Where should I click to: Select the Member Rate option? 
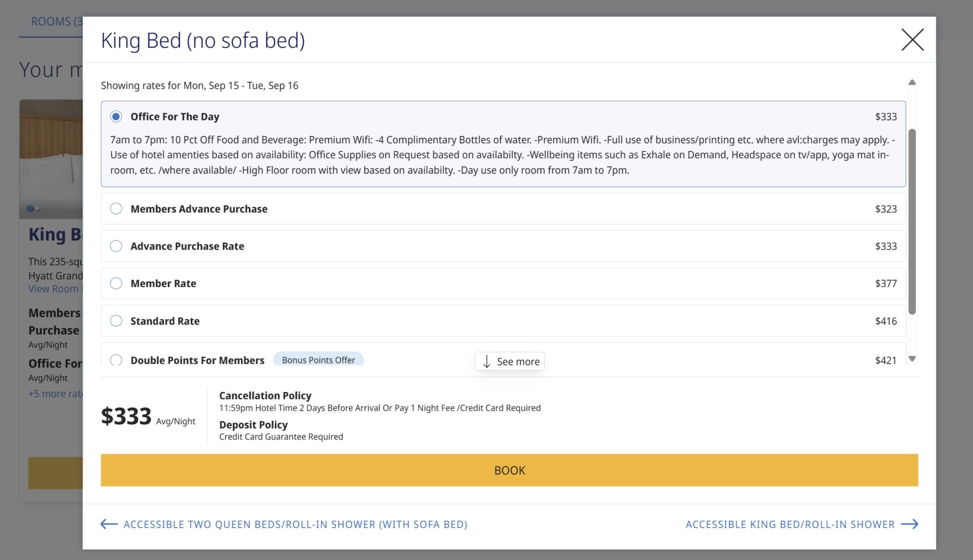click(x=116, y=284)
